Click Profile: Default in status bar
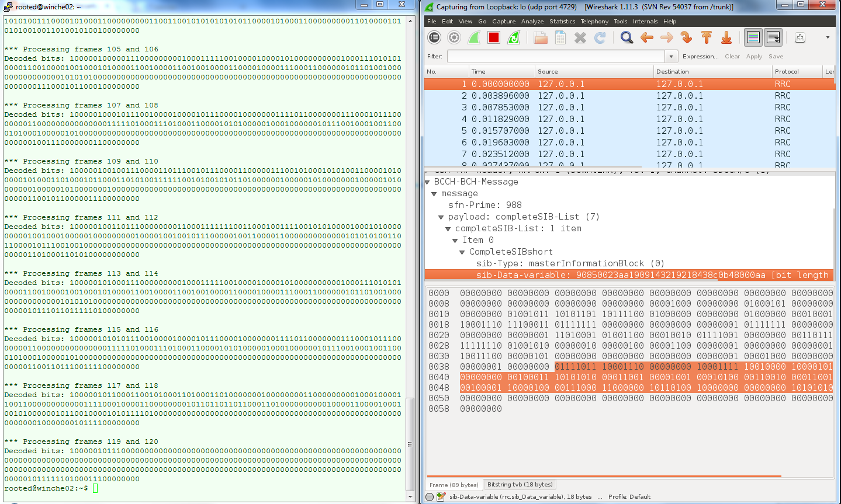This screenshot has width=841, height=504. (629, 497)
